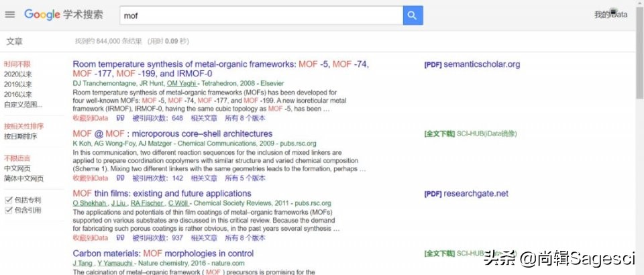Image resolution: width=644 pixels, height=275 pixels.
Task: Click cite quote icon for MOF thin films result
Action: 120,238
